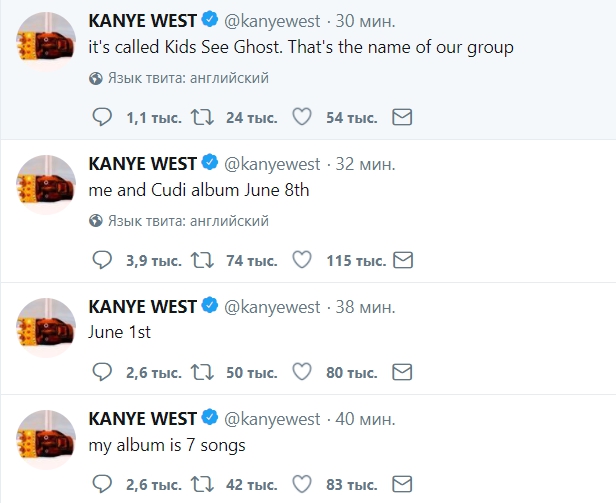Retweet the Cudi album June 8th tweet
616x503 pixels.
[201, 261]
